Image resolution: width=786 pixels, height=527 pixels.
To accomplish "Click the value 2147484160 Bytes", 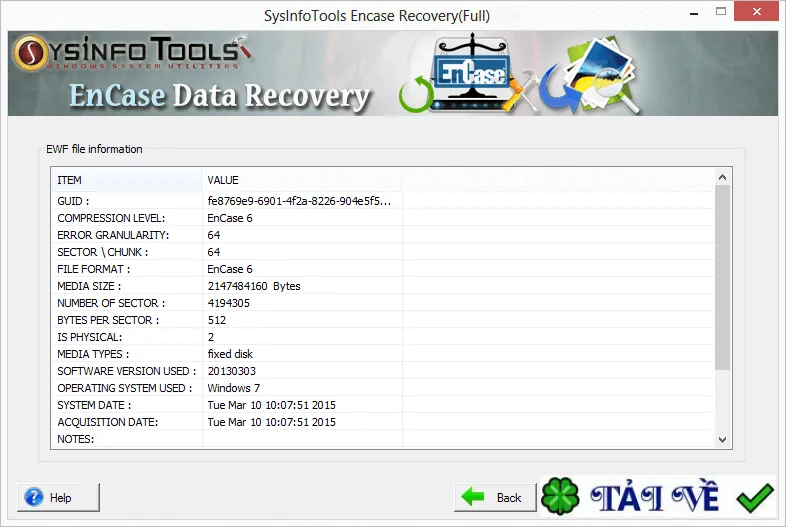I will pos(254,286).
